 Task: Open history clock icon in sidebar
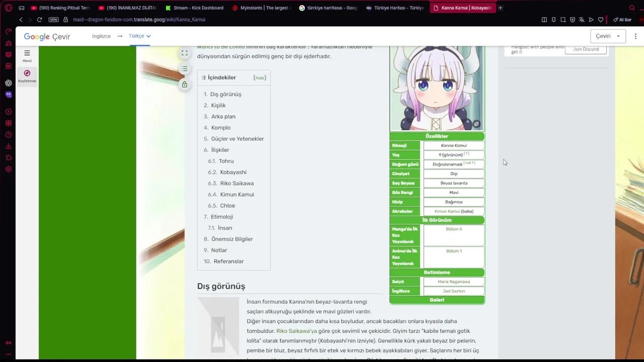(9, 135)
